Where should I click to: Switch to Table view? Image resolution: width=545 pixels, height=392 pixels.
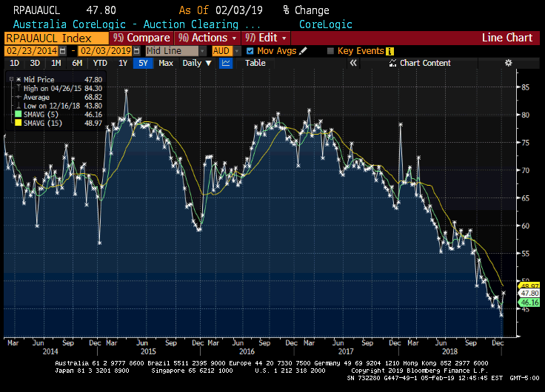pos(255,63)
